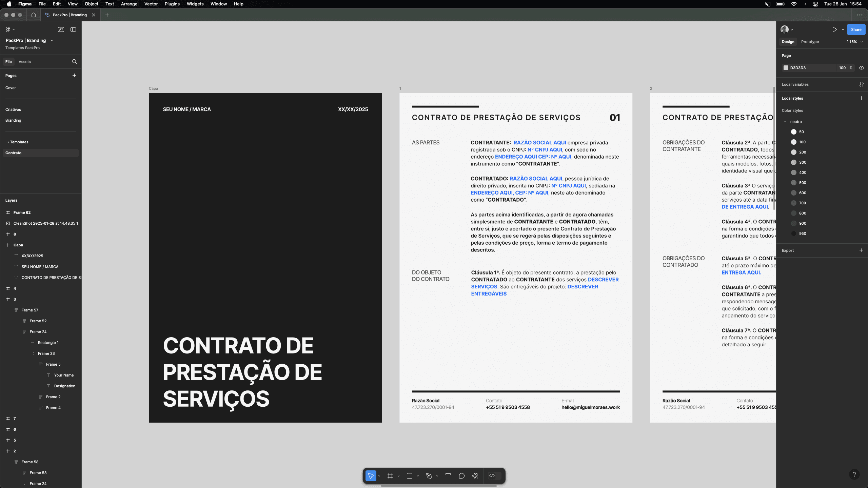Toggle the sidebar layout panel icon

pos(73,29)
